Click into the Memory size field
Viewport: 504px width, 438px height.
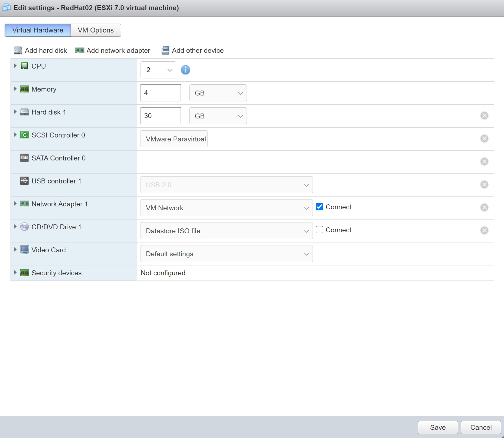[x=160, y=93]
